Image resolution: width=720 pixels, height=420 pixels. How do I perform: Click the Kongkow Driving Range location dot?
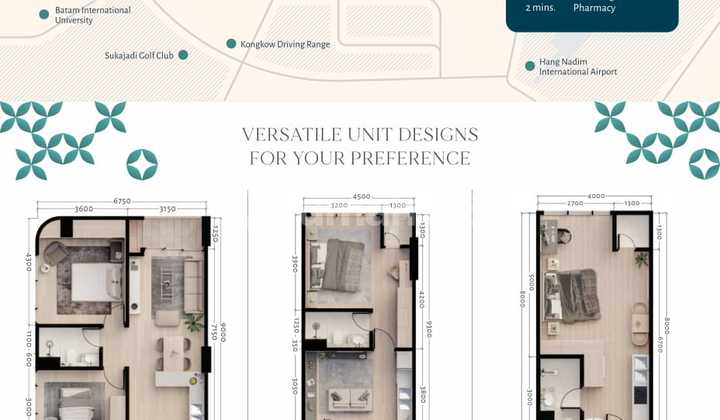coord(231,44)
